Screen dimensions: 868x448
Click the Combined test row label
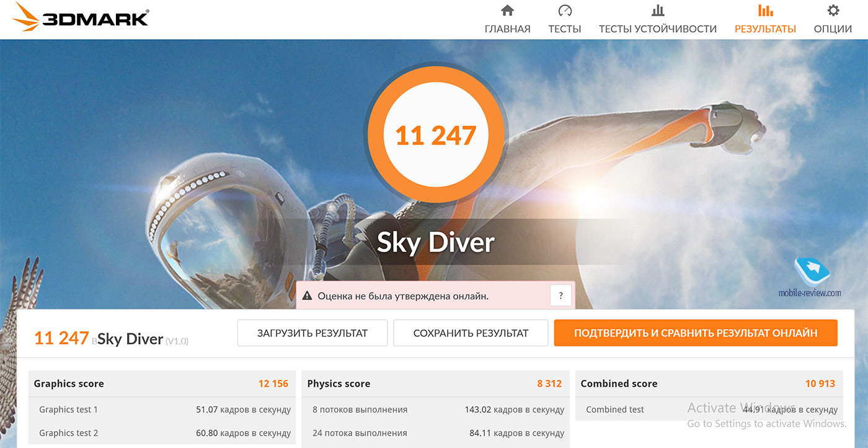[x=614, y=410]
